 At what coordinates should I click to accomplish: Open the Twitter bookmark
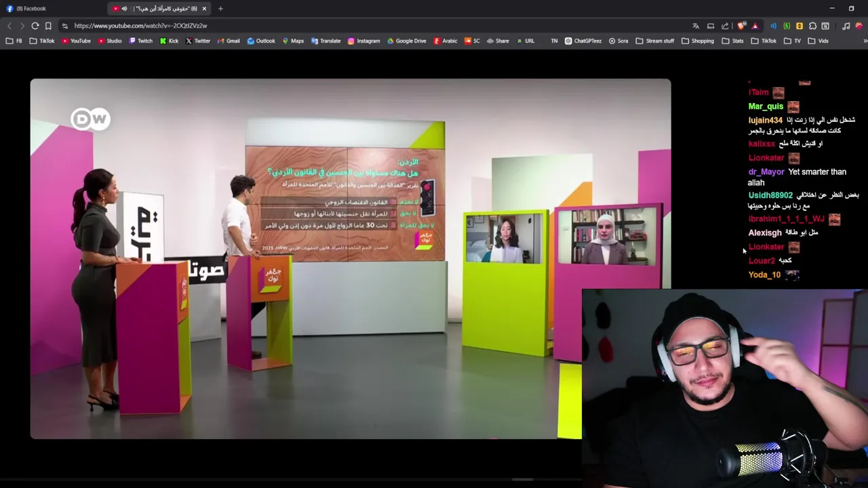coord(198,41)
